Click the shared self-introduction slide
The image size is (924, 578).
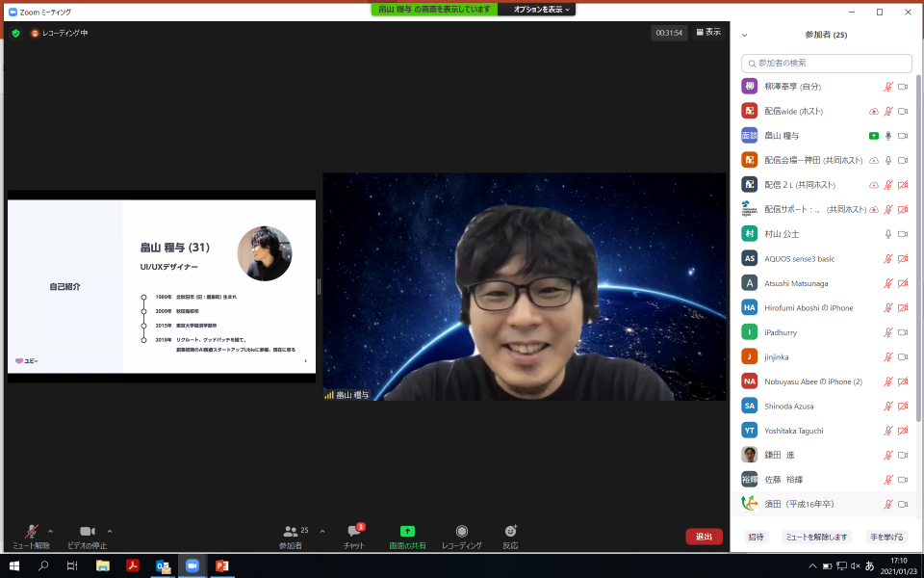coord(162,286)
